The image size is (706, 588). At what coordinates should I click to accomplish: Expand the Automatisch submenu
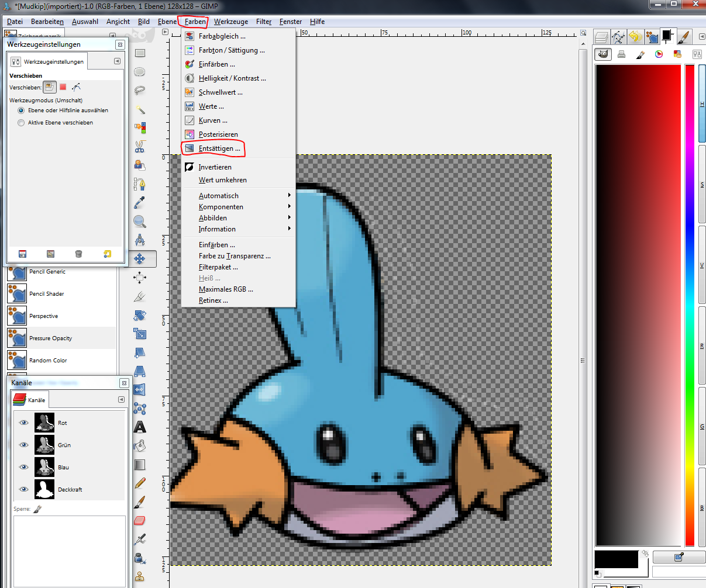coord(238,196)
